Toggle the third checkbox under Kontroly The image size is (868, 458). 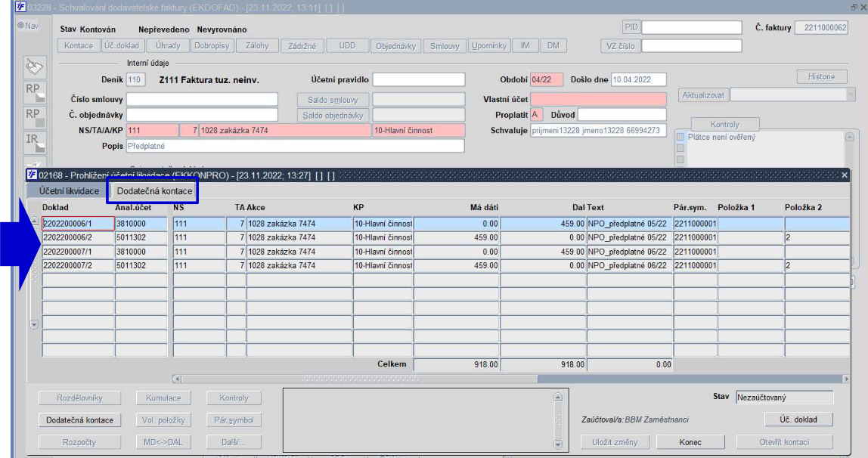pyautogui.click(x=680, y=160)
